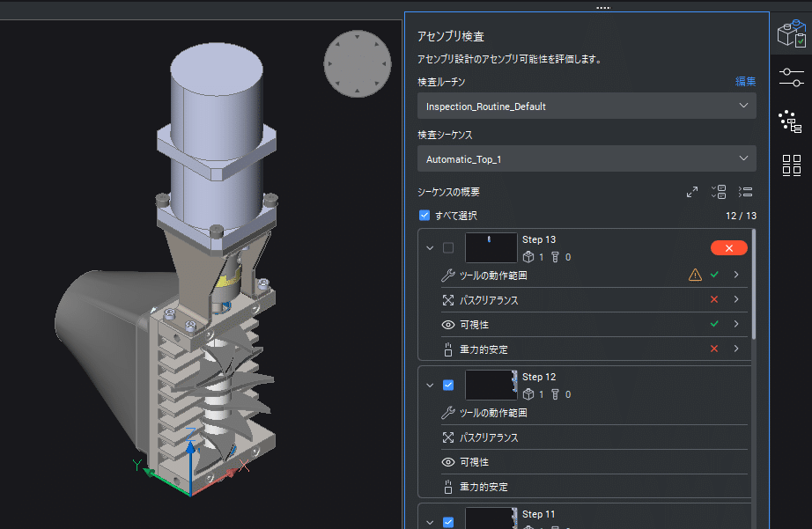Screen dimensions: 812x529
Task: Open the Automatic_Top_1 sequence dropdown
Action: (586, 158)
